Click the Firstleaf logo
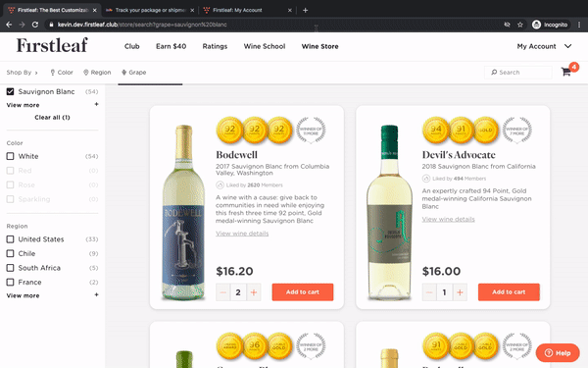This screenshot has height=368, width=588. point(52,45)
